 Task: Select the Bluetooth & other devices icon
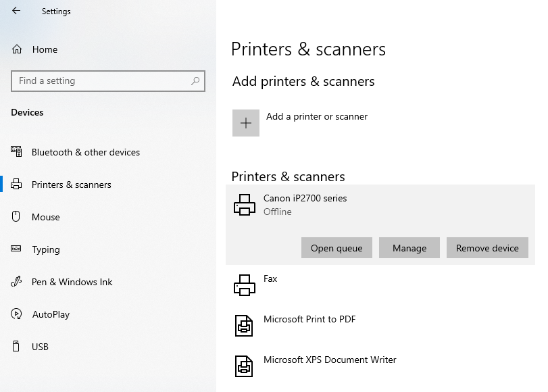click(17, 152)
